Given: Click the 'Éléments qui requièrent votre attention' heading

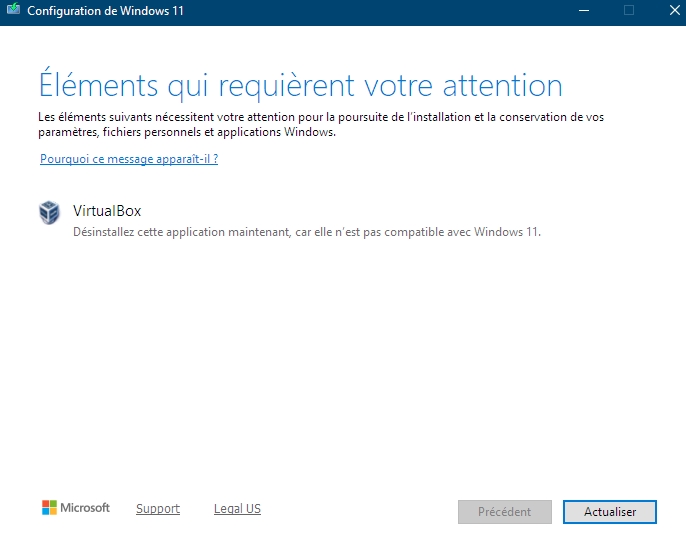Looking at the screenshot, I should 301,85.
